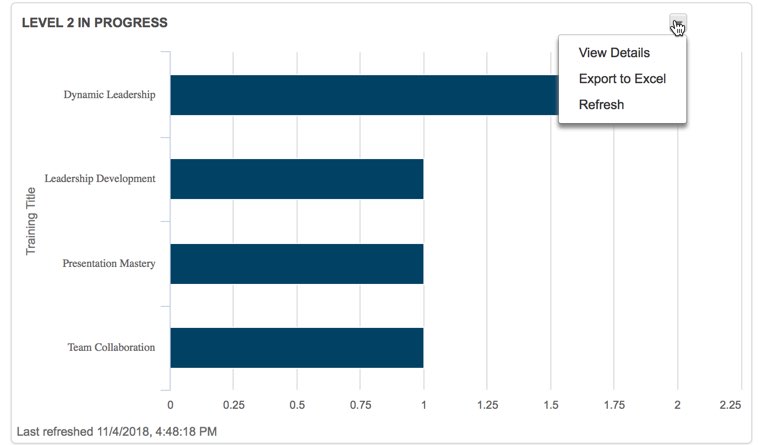The width and height of the screenshot is (758, 445).
Task: Click the Presentation Mastery bar
Action: [297, 263]
